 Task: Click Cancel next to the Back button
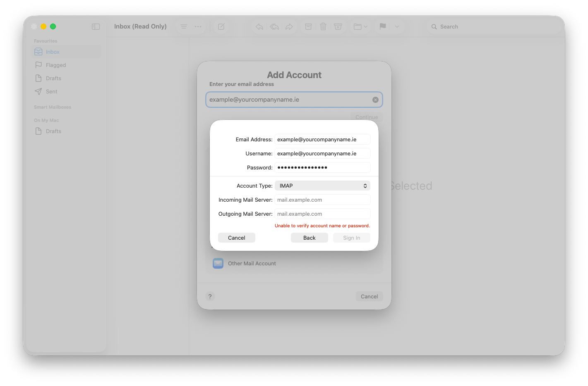tap(237, 238)
